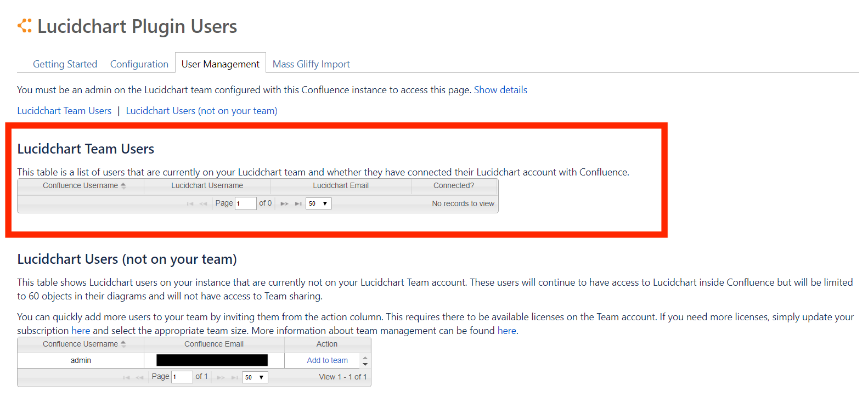Open the Configuration tab

[139, 64]
